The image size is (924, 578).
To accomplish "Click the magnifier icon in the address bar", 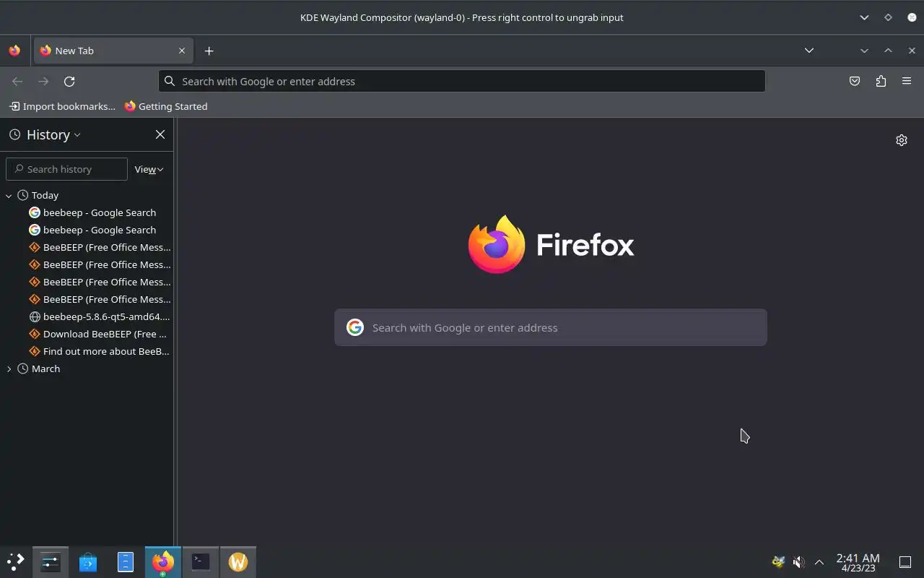I will 170,81.
